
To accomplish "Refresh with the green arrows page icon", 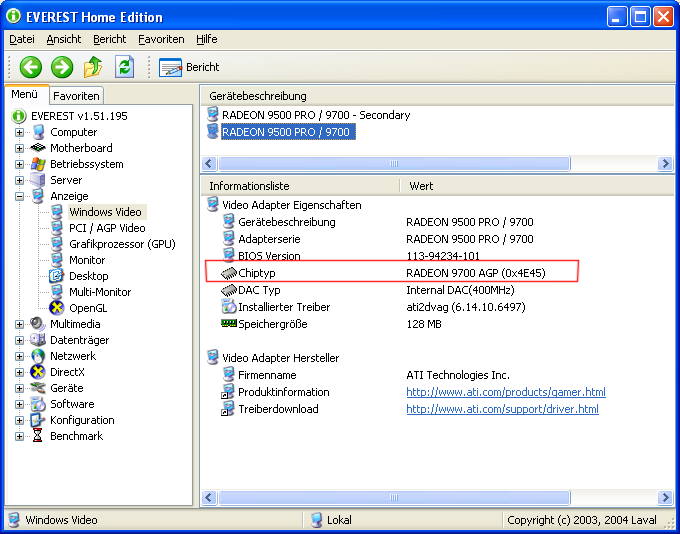I will (124, 67).
